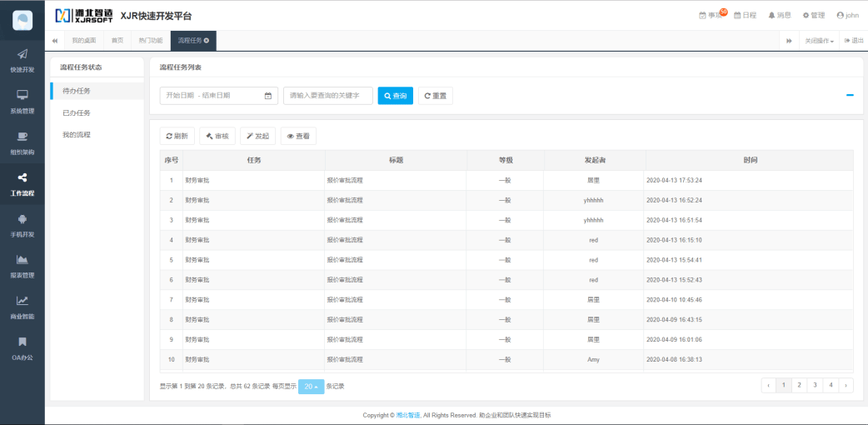Open the 快速开发 paper plane menu
The height and width of the screenshot is (425, 868).
click(x=22, y=61)
